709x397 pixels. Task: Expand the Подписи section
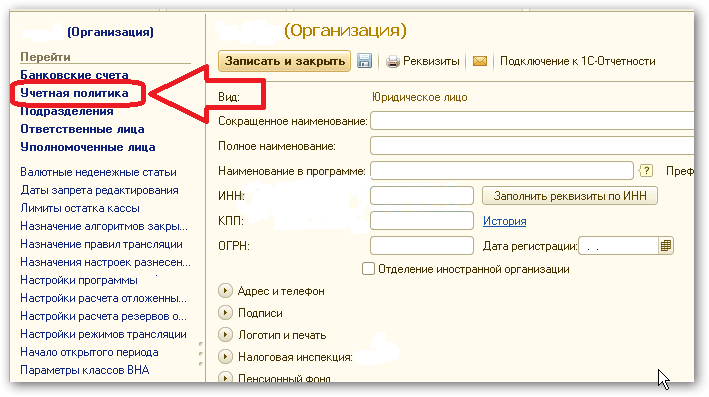pyautogui.click(x=225, y=312)
